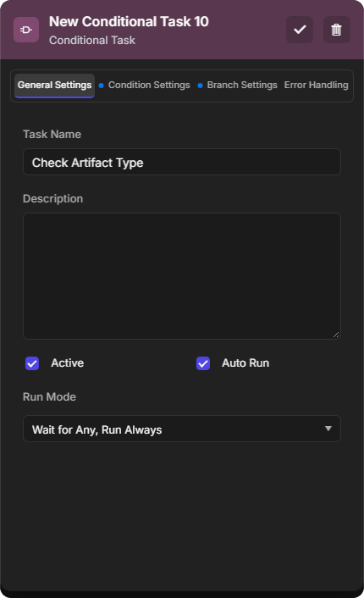This screenshot has height=598, width=364.
Task: Click inside the Description text area
Action: 182,276
